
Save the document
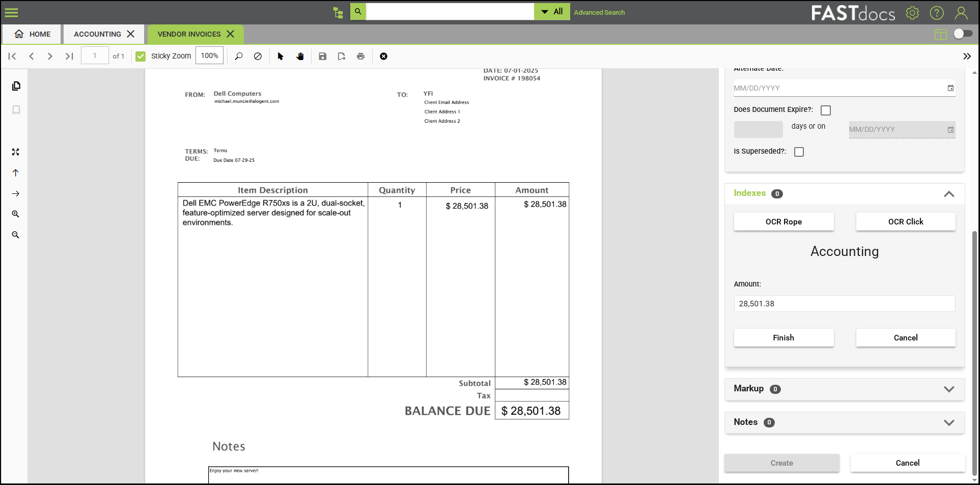(x=322, y=56)
